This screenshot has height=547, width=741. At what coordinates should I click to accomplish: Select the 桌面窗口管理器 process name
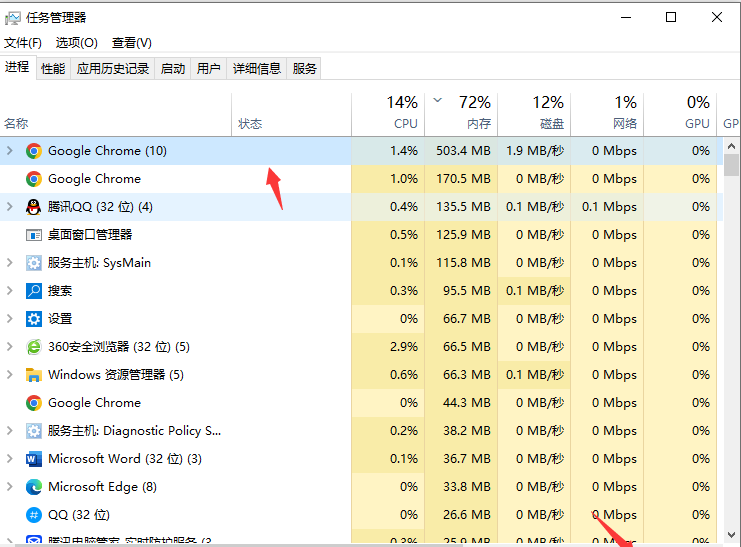point(90,234)
